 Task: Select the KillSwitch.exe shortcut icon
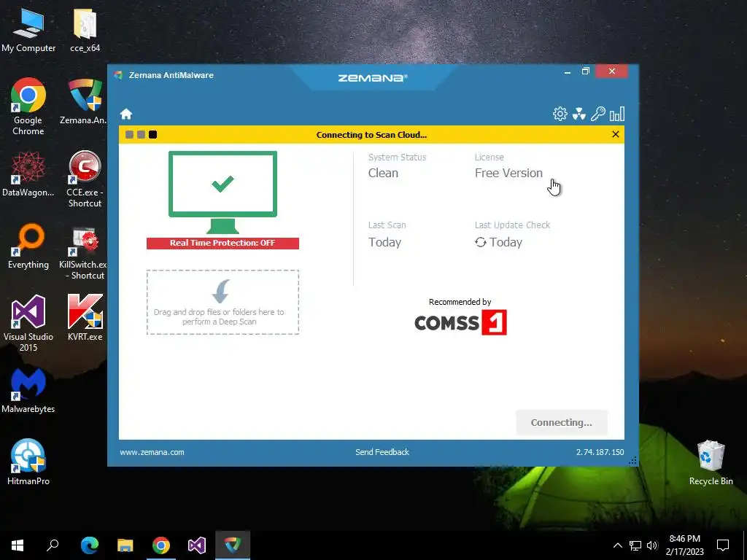click(x=84, y=252)
